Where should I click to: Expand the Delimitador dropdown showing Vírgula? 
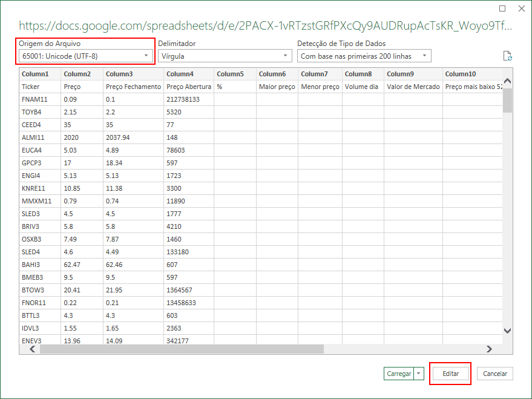click(x=225, y=56)
